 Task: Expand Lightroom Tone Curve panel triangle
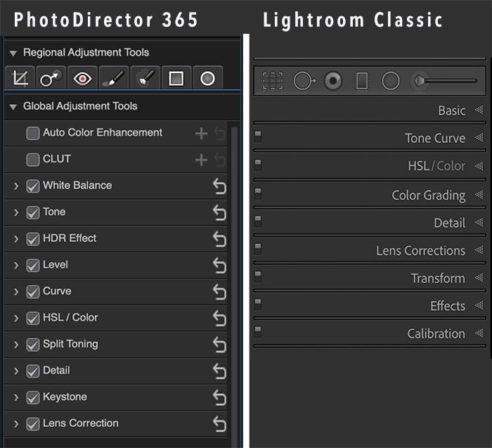[479, 138]
